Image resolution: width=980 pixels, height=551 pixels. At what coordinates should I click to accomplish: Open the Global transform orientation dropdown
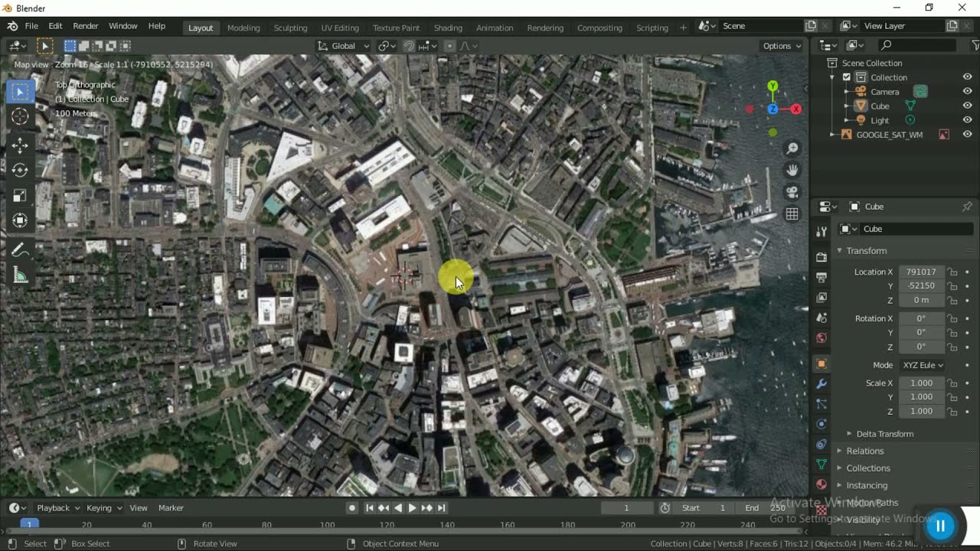point(344,46)
